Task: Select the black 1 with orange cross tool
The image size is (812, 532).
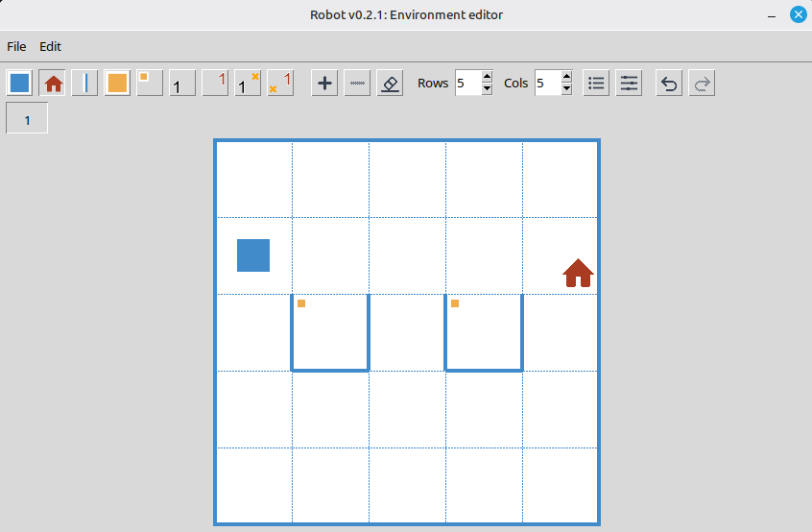Action: click(x=248, y=83)
